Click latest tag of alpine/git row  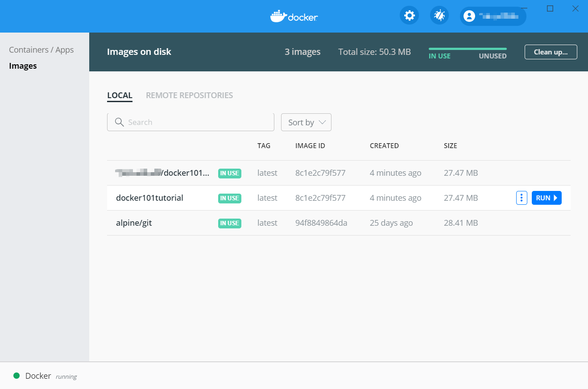267,223
